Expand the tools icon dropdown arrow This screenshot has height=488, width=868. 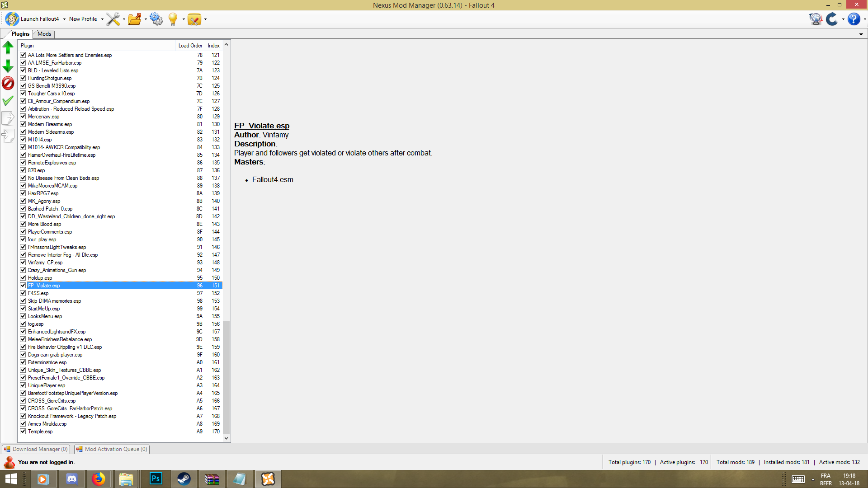click(124, 19)
